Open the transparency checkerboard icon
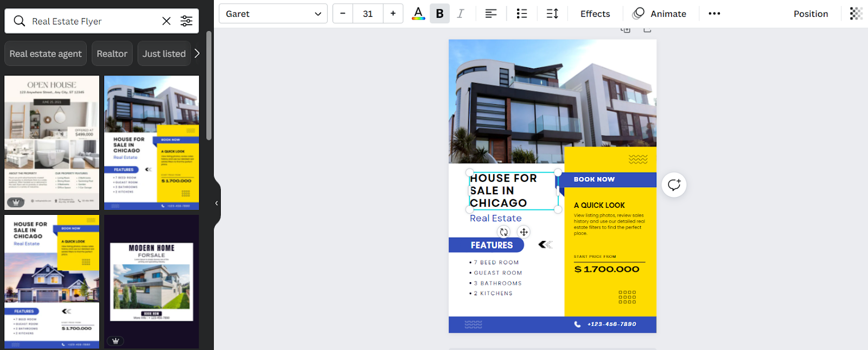Screen dimensions: 868x350 [856, 14]
